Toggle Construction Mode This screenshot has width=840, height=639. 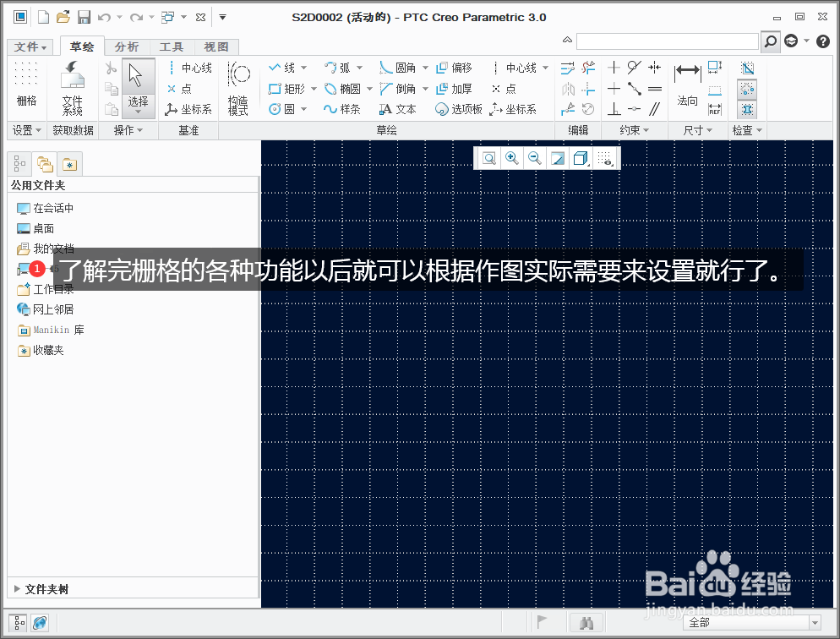tap(238, 88)
